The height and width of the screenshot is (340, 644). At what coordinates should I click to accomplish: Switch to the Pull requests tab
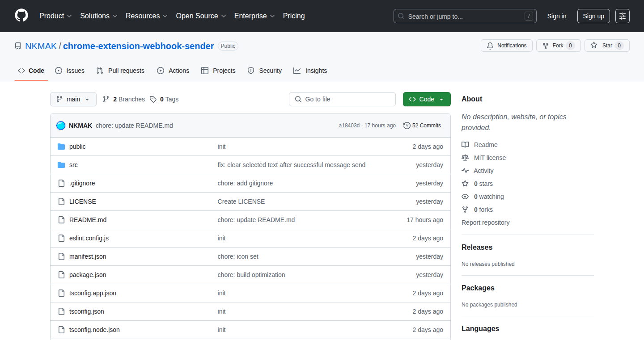[120, 71]
